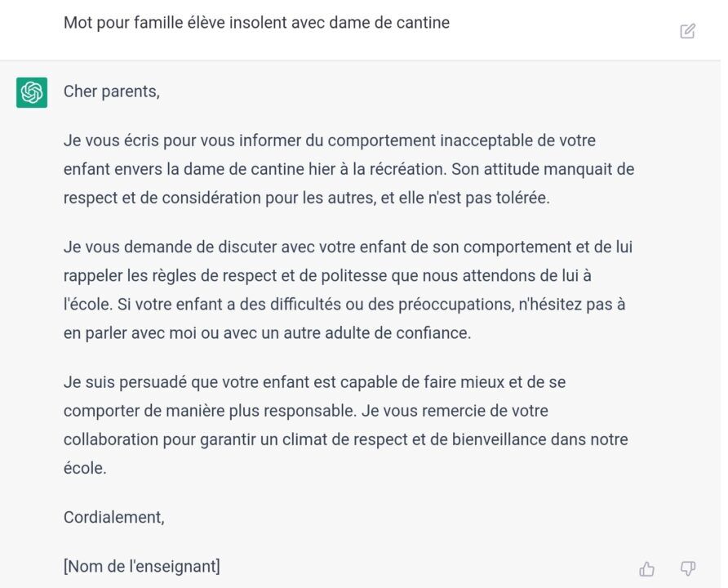Image resolution: width=728 pixels, height=588 pixels.
Task: Click the line starting "Je vous demande de discuter"
Action: [348, 247]
